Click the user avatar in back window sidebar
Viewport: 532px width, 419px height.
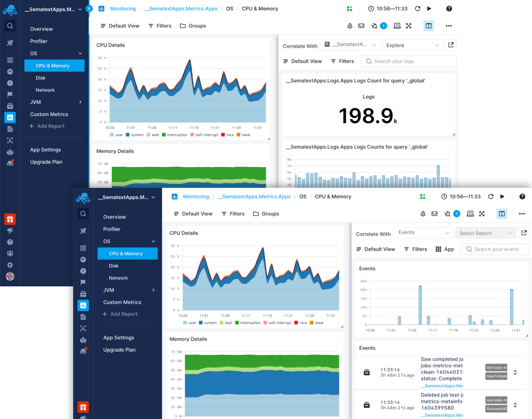click(x=10, y=276)
